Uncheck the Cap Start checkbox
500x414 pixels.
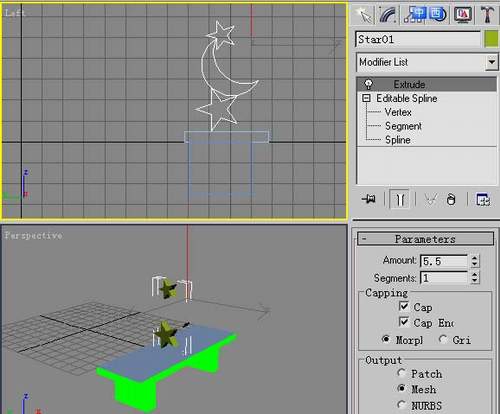[404, 306]
